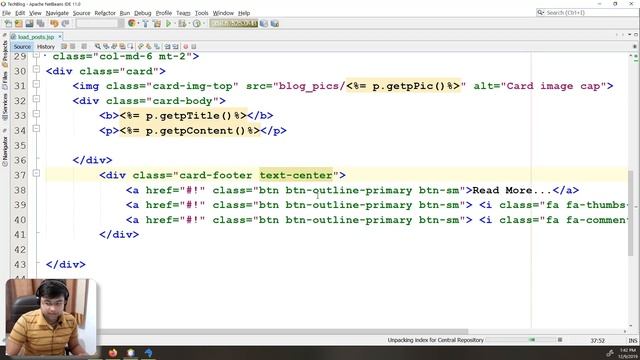Click the editor Back navigation icon
The image size is (640, 360).
tap(73, 47)
